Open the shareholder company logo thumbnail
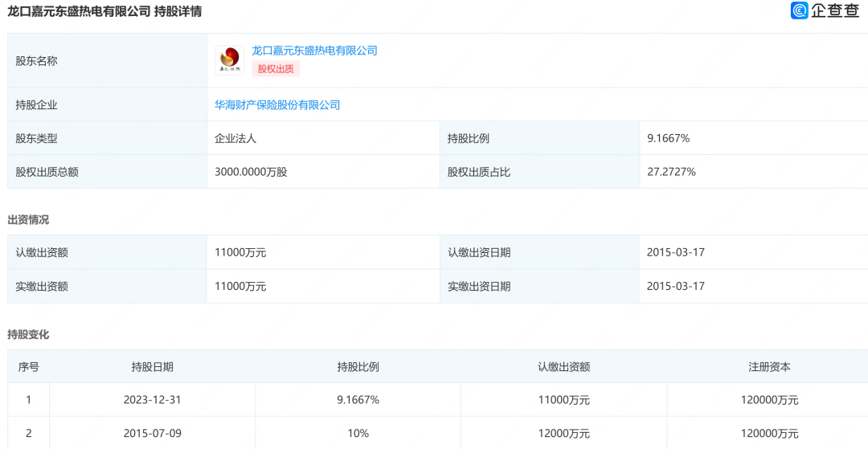 click(230, 60)
